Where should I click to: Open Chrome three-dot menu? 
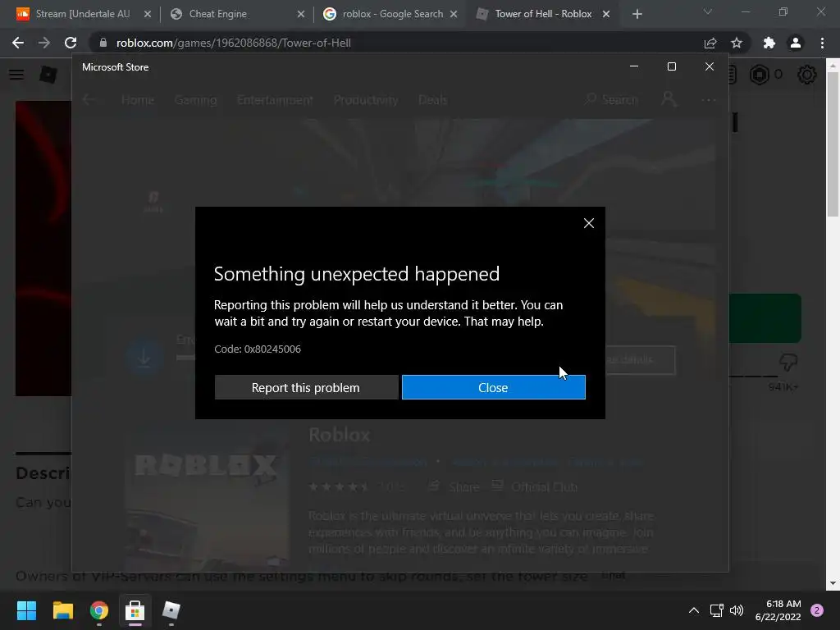822,43
